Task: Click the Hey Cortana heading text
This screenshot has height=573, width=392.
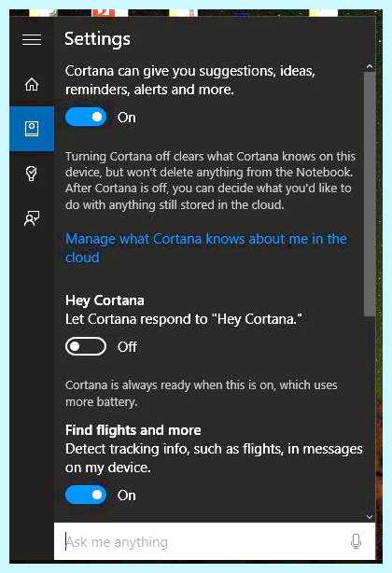Action: click(x=105, y=300)
